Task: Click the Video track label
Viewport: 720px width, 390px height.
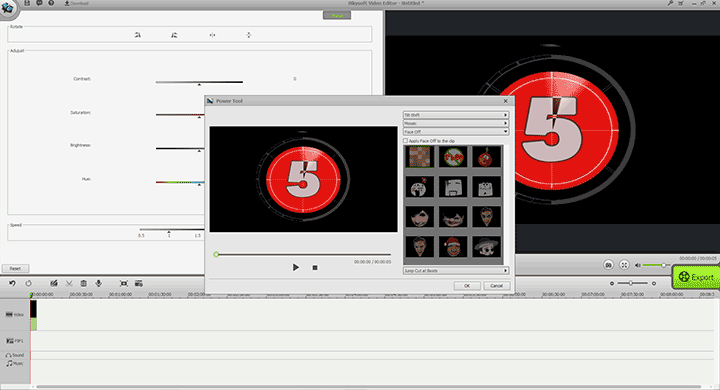Action: coord(15,315)
